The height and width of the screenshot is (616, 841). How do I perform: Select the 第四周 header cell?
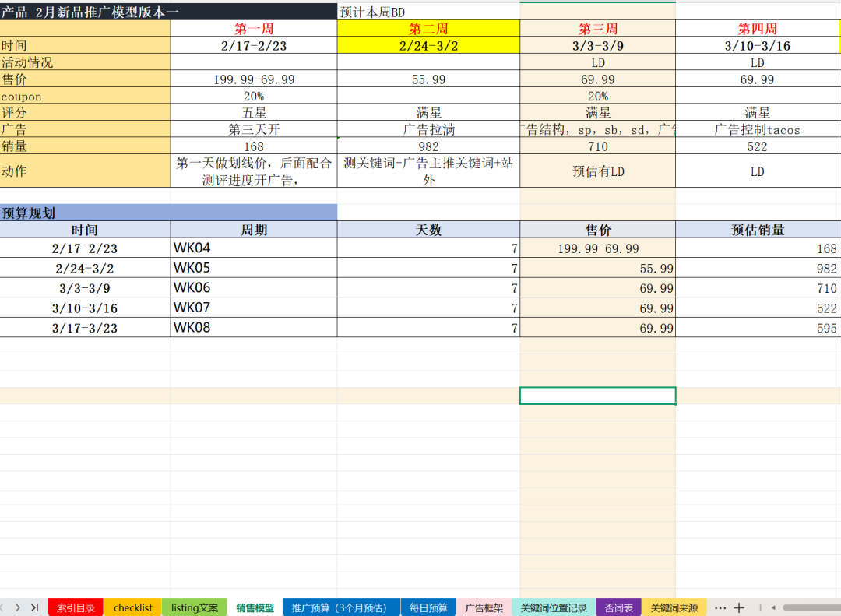(757, 29)
